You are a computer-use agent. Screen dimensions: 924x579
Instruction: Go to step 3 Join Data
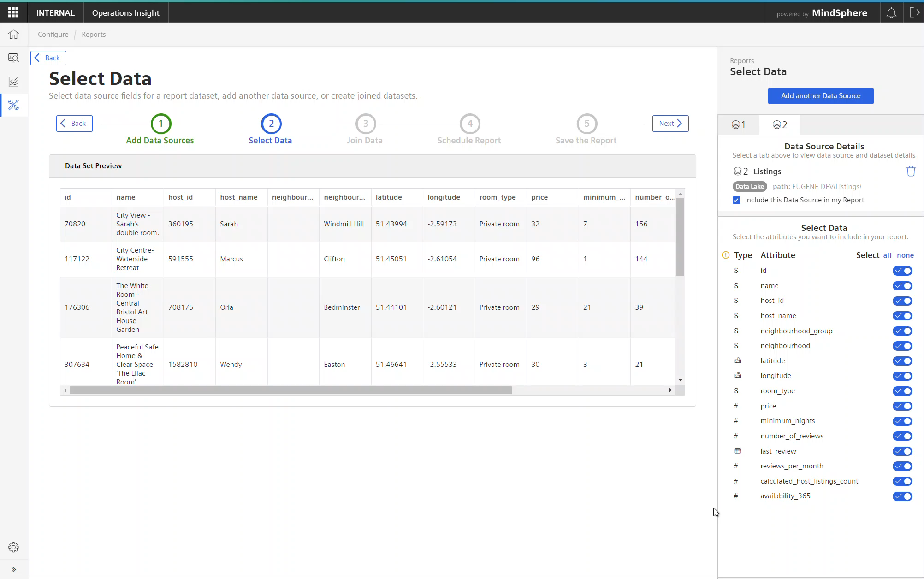point(366,124)
